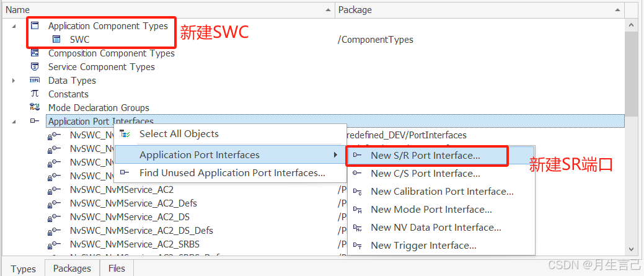Screen dimensions: 644x276
Task: Select NvSWC_NvMService_AC2_DS row
Action: [x=130, y=217]
